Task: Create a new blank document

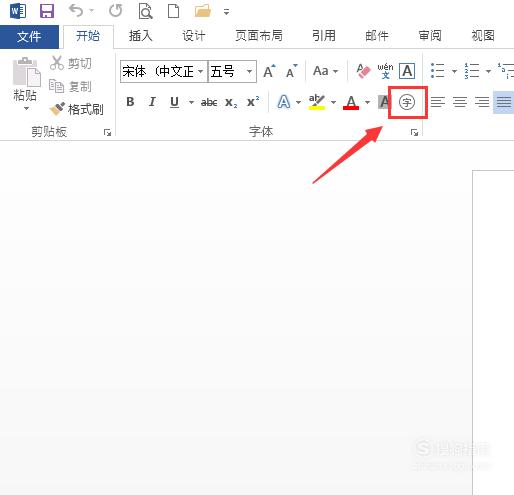Action: [173, 11]
